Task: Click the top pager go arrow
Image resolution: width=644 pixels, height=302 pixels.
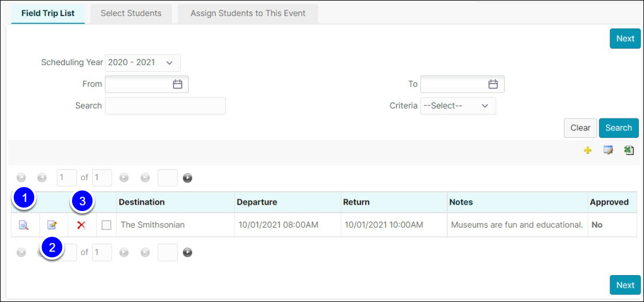Action: point(187,178)
